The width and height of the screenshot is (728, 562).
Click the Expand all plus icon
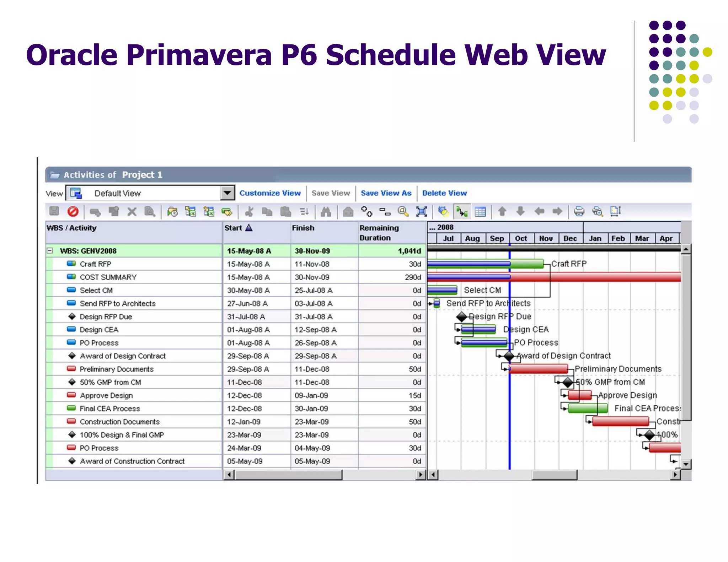pos(366,211)
